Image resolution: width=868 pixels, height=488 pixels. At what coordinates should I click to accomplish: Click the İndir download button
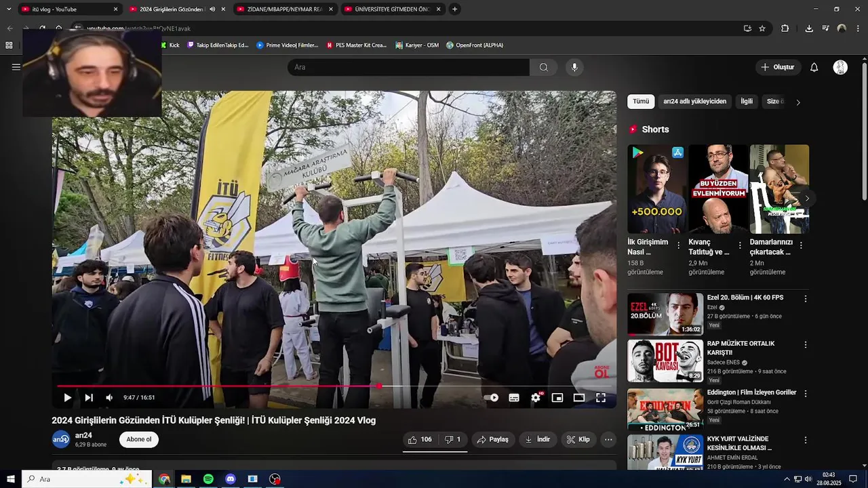tap(538, 440)
